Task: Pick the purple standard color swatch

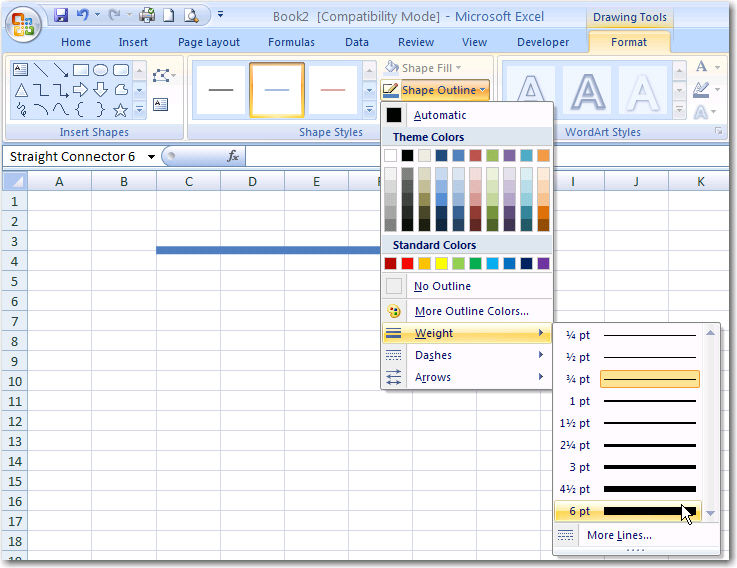Action: (x=543, y=263)
